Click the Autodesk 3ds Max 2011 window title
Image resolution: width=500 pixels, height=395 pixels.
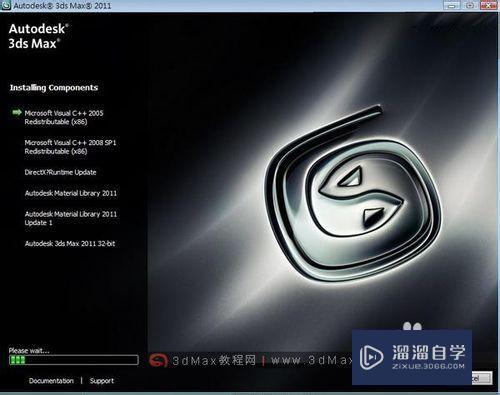click(62, 6)
